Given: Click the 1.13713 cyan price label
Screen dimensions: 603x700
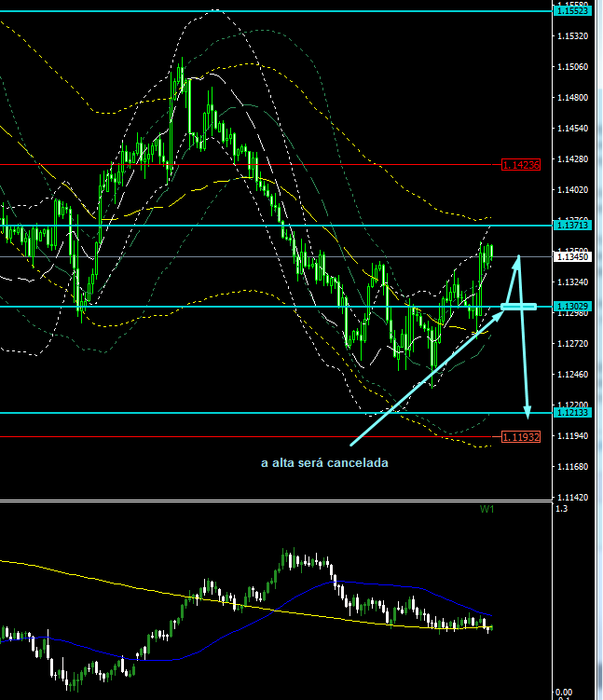Looking at the screenshot, I should (571, 226).
